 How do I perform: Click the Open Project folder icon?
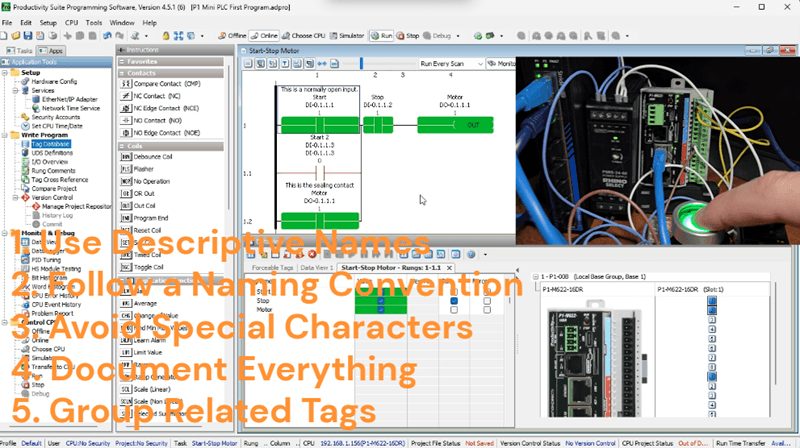pos(16,36)
